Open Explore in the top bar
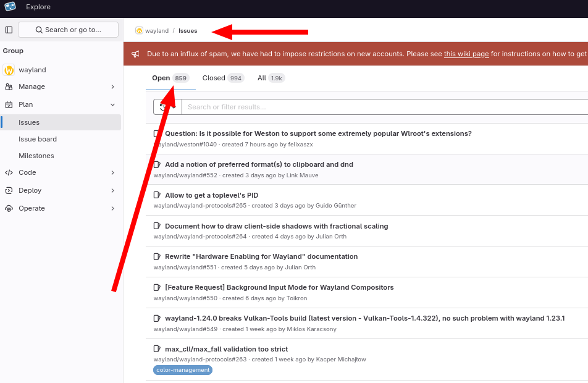Image resolution: width=588 pixels, height=383 pixels. (38, 7)
